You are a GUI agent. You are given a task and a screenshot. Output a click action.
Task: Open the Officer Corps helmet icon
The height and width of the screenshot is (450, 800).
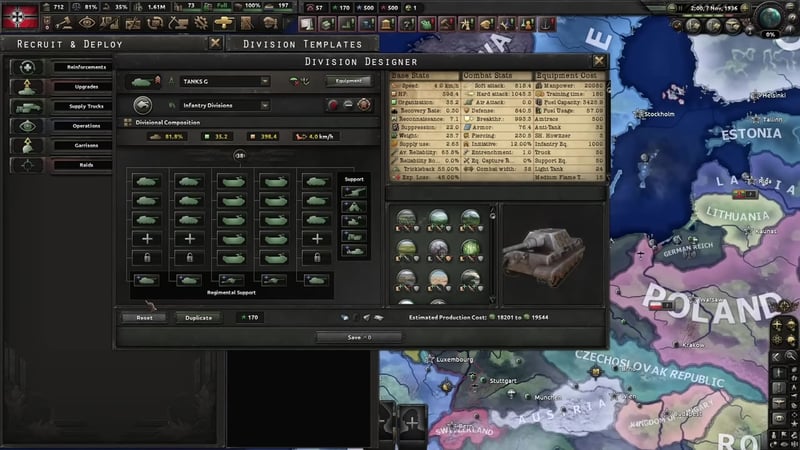[x=270, y=23]
